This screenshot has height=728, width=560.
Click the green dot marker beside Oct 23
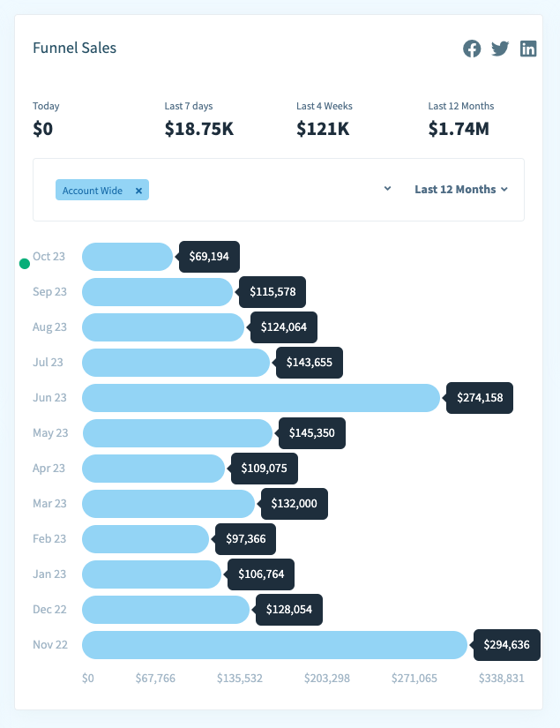coord(25,263)
